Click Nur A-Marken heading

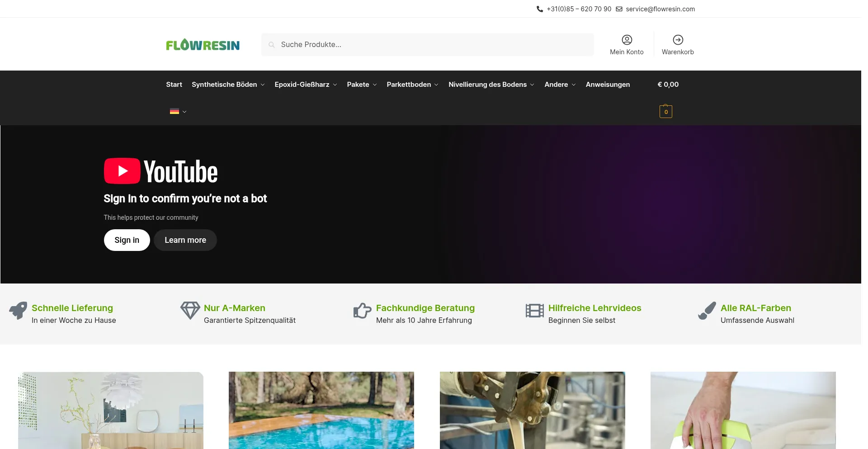tap(235, 308)
